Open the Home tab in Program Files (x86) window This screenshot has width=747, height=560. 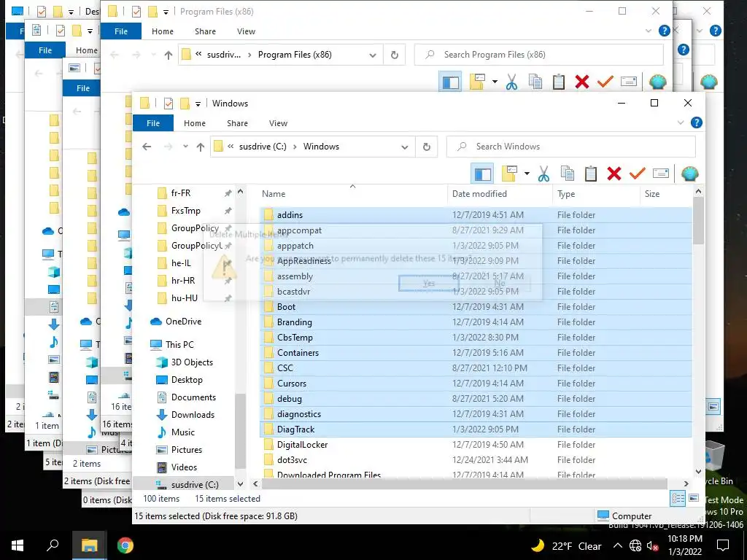point(163,31)
